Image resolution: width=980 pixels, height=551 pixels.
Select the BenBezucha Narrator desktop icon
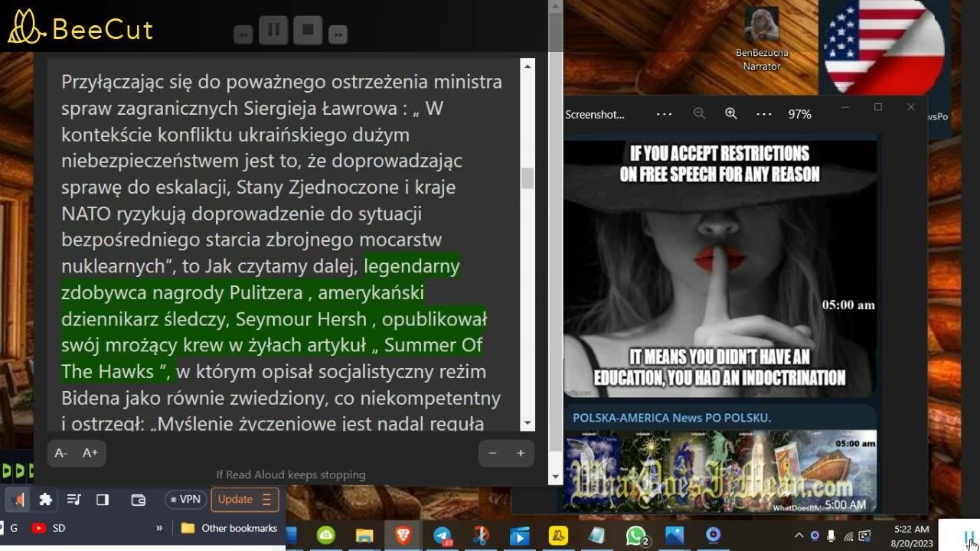[762, 39]
